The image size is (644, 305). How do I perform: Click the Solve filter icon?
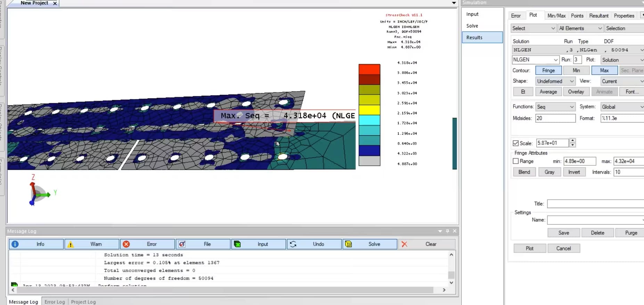point(349,244)
